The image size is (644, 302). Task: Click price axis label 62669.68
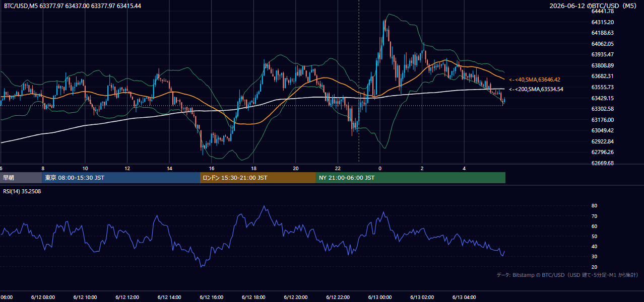[602, 163]
